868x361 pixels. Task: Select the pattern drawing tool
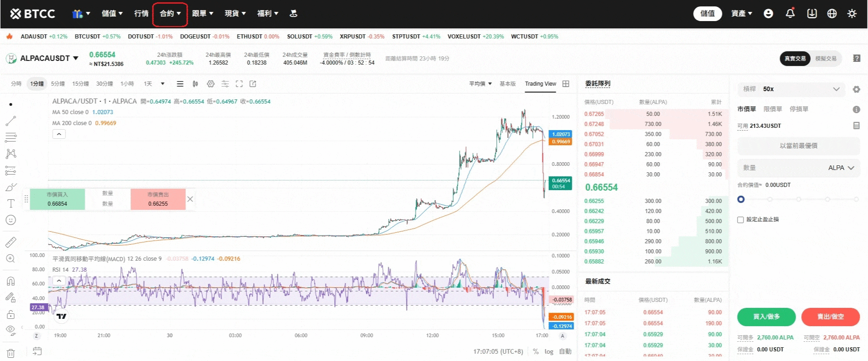11,154
